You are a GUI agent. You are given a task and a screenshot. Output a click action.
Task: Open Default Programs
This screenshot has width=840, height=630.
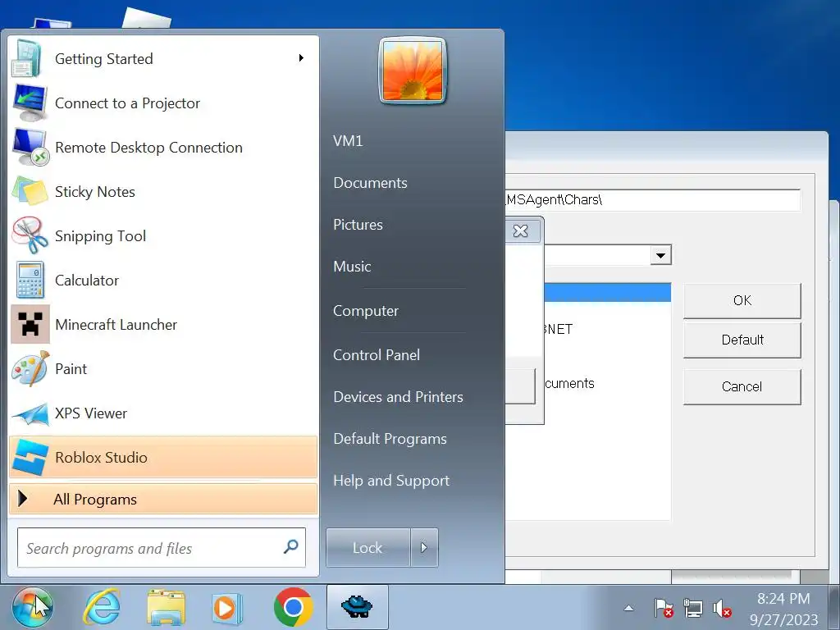click(x=390, y=439)
